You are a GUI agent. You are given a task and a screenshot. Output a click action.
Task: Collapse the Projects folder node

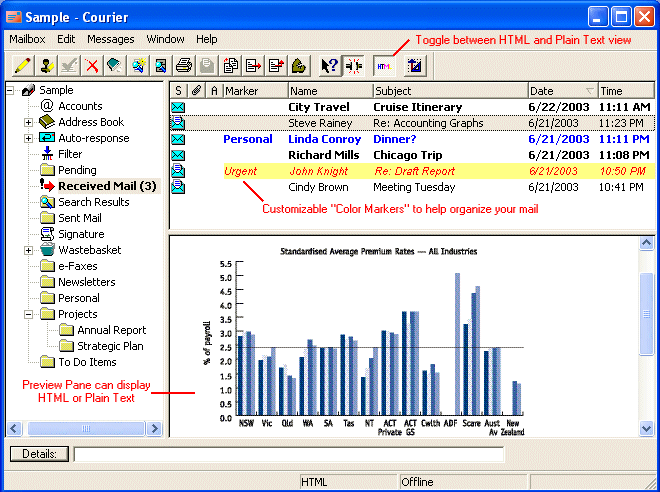click(x=29, y=314)
